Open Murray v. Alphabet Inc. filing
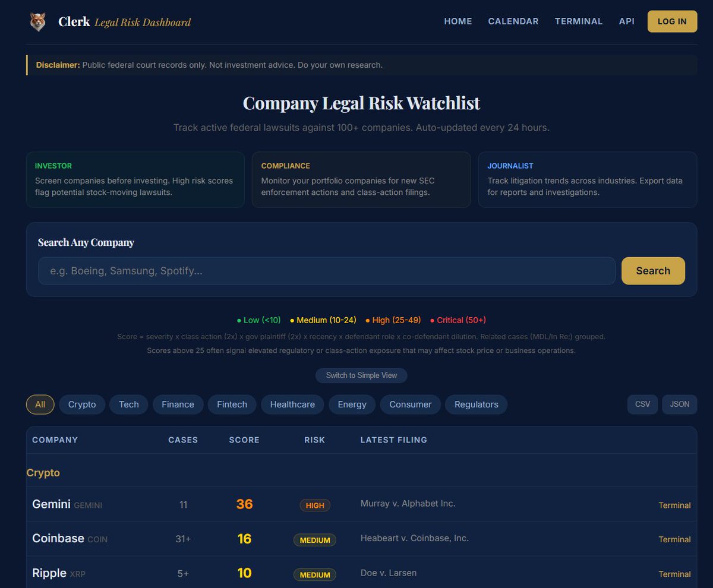Image resolution: width=713 pixels, height=588 pixels. (x=408, y=504)
